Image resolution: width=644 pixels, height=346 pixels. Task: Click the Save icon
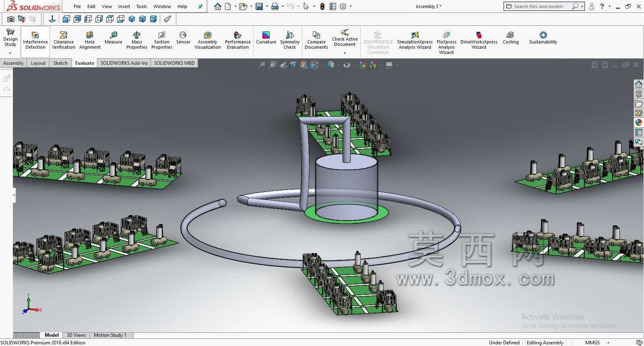(x=259, y=6)
